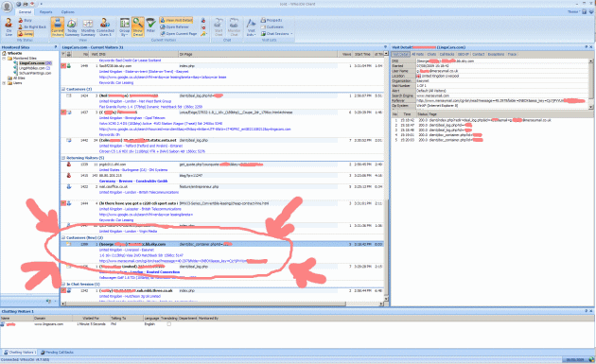
Task: Click the printer icon in quick access toolbar
Action: pos(26,4)
